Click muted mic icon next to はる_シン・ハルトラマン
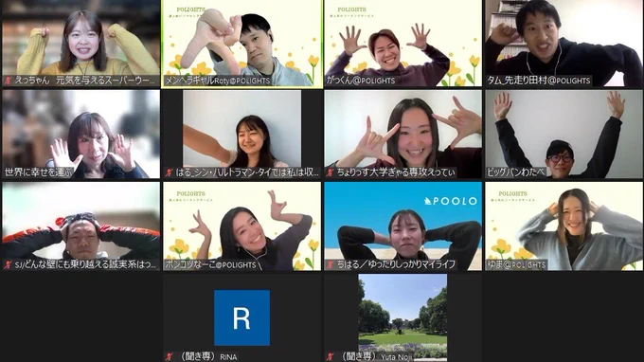Viewport: 644px width, 362px height. tap(170, 173)
